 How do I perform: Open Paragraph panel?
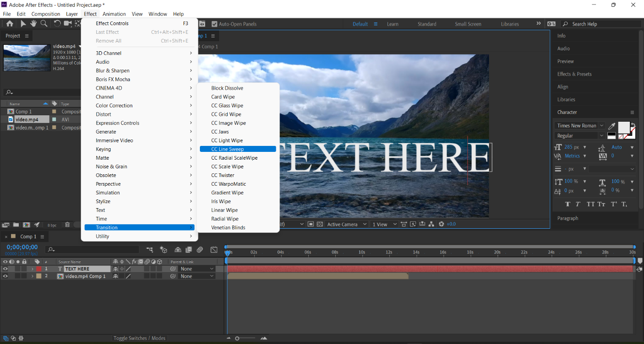[568, 218]
